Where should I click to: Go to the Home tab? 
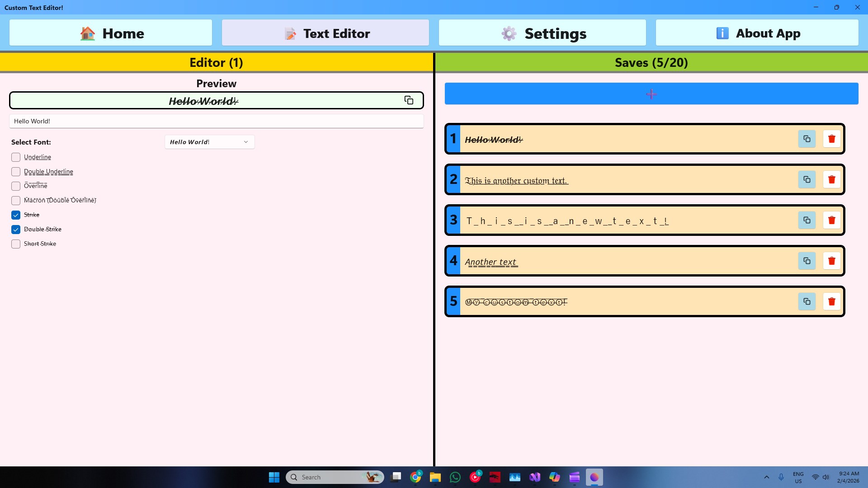pyautogui.click(x=111, y=33)
